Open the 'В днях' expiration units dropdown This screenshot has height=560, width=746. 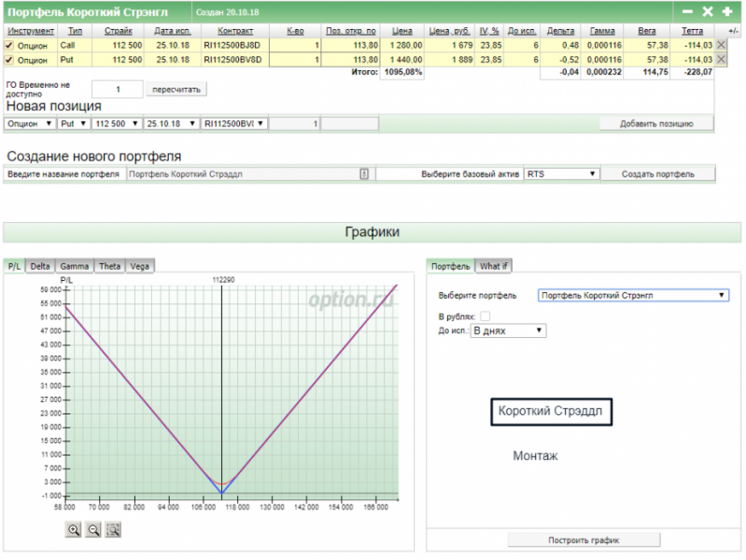coord(508,330)
